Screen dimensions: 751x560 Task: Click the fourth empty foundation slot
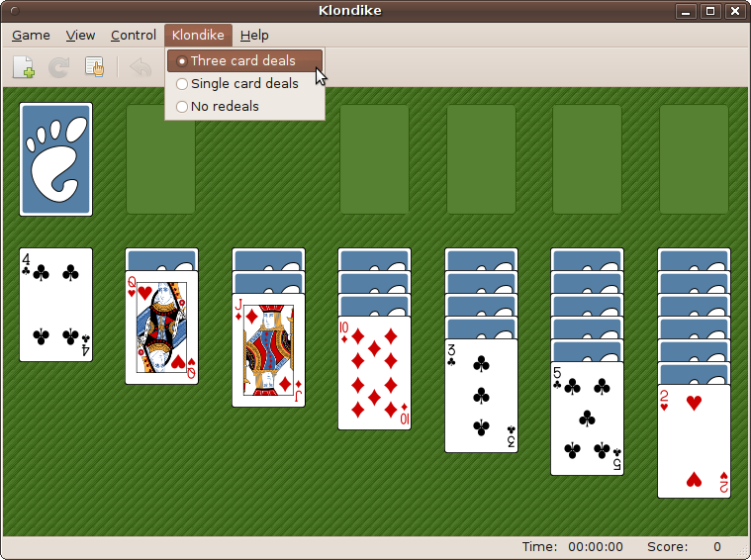pyautogui.click(x=694, y=159)
